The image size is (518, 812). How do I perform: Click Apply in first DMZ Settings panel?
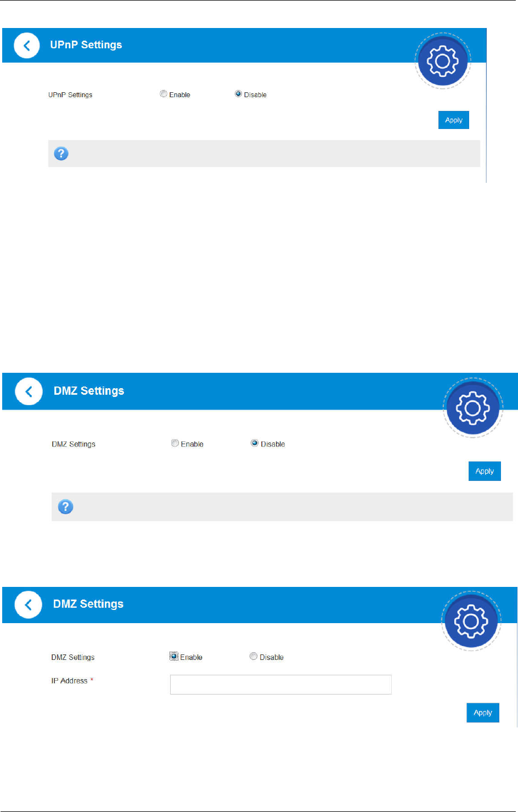click(x=485, y=471)
